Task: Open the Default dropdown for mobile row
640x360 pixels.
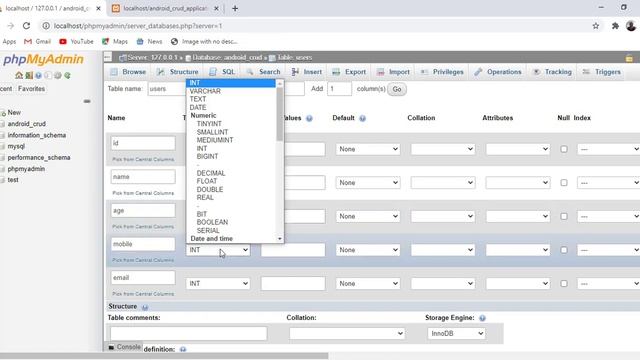Action: point(368,250)
